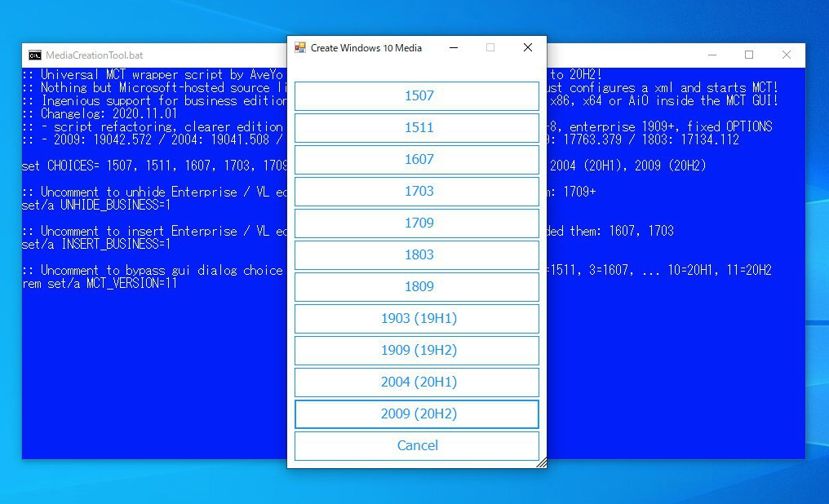The image size is (829, 504).
Task: Close the Create Windows 10 Media dialog
Action: click(x=528, y=47)
